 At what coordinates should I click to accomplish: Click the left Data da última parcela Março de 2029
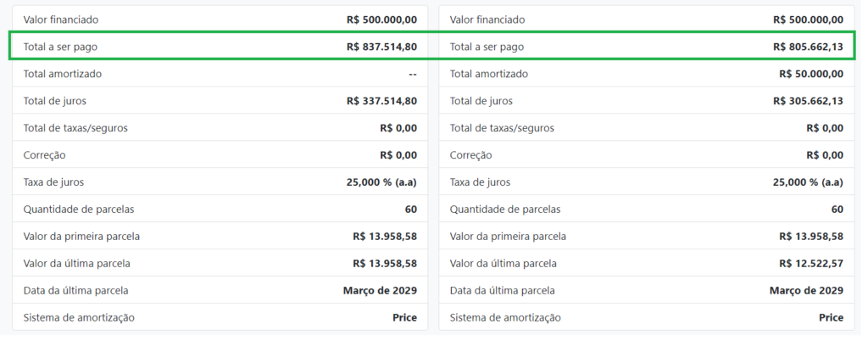click(381, 291)
